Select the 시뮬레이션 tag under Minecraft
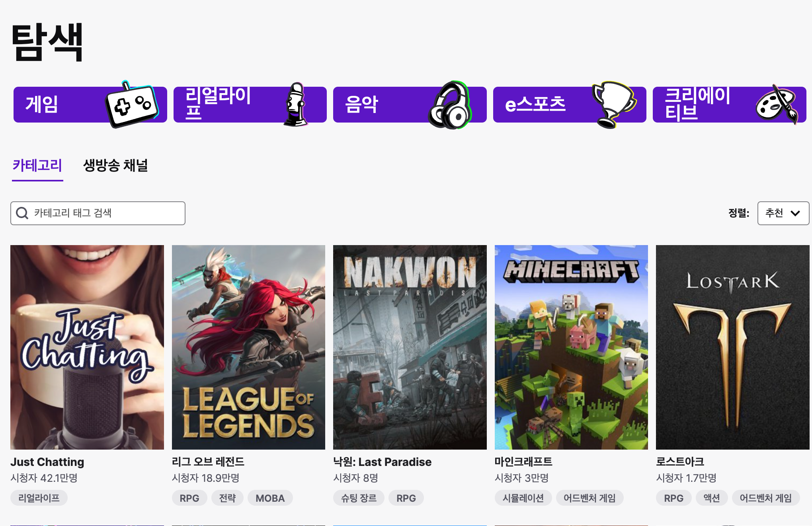 (x=523, y=498)
